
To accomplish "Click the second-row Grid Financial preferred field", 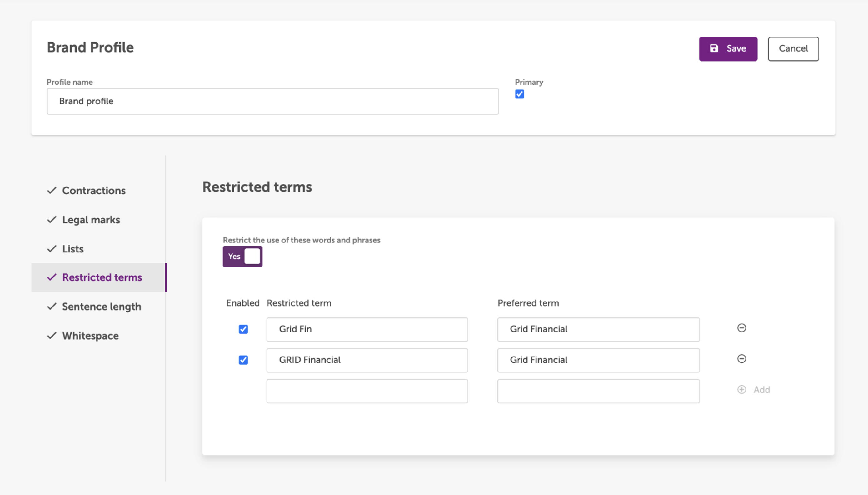I will pos(598,360).
